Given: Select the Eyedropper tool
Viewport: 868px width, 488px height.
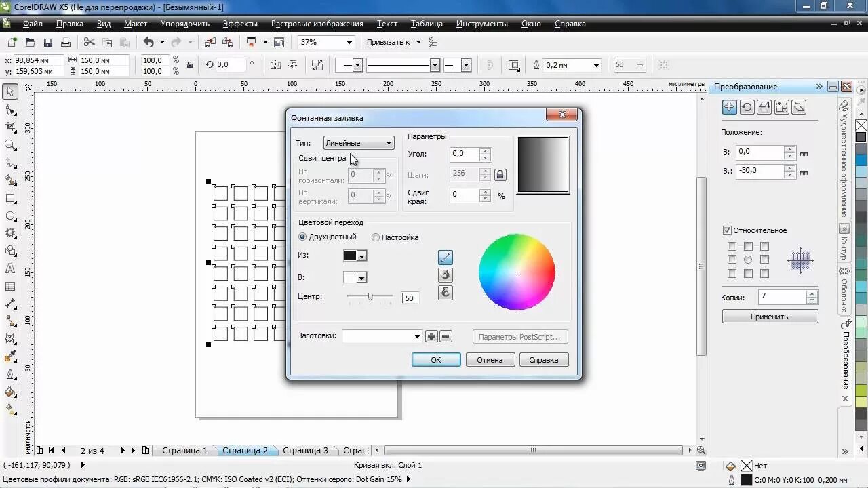Looking at the screenshot, I should 10,357.
